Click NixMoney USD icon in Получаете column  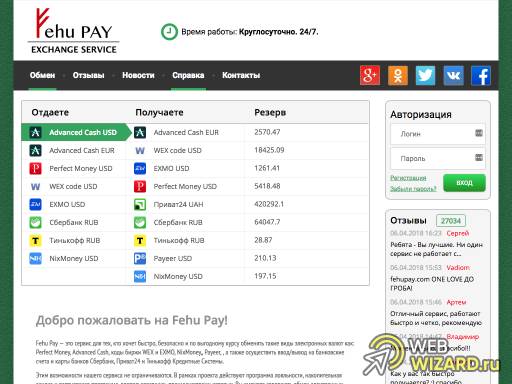140,276
